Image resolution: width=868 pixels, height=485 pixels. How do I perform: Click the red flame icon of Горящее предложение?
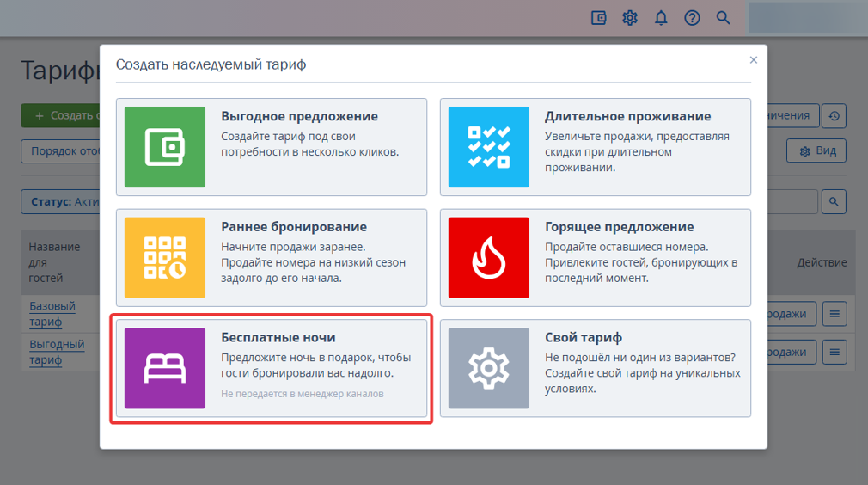(489, 258)
